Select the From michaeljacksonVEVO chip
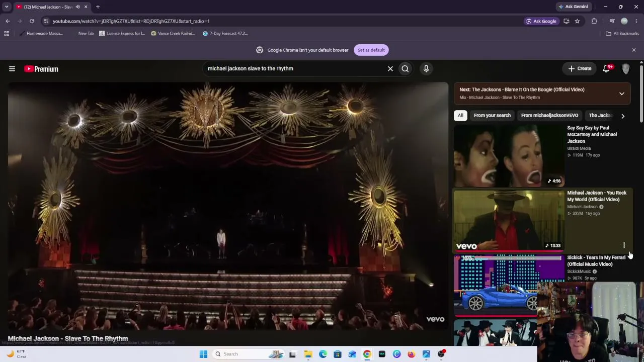644x362 pixels. (x=549, y=115)
